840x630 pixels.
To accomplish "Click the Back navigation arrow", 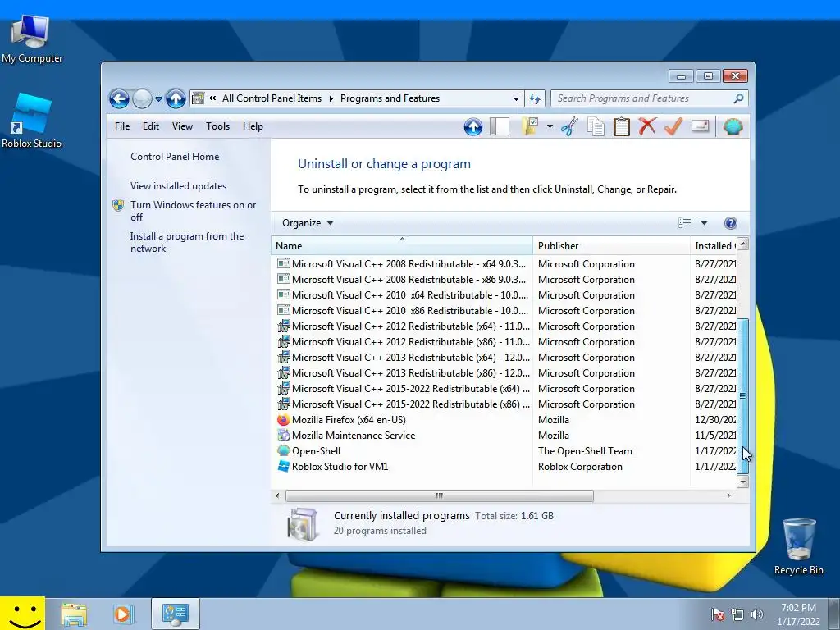I will click(x=119, y=98).
